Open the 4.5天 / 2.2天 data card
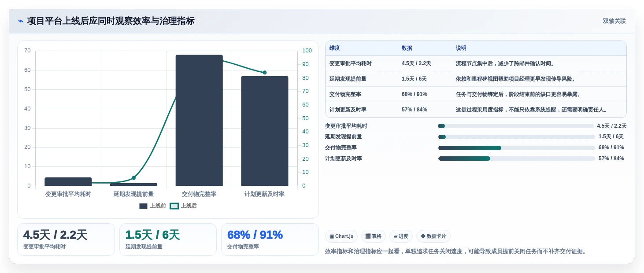This screenshot has height=273, width=644. coord(66,240)
